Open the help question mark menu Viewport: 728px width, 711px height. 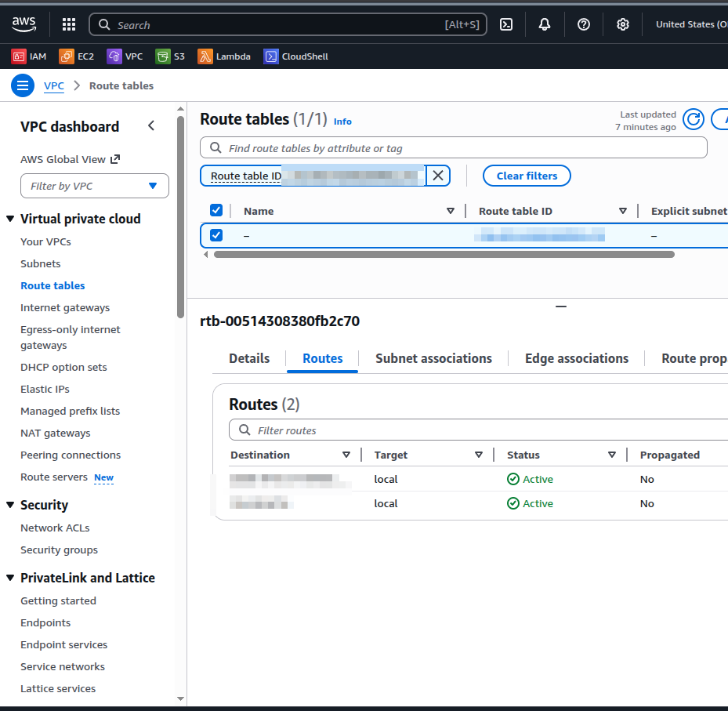584,24
